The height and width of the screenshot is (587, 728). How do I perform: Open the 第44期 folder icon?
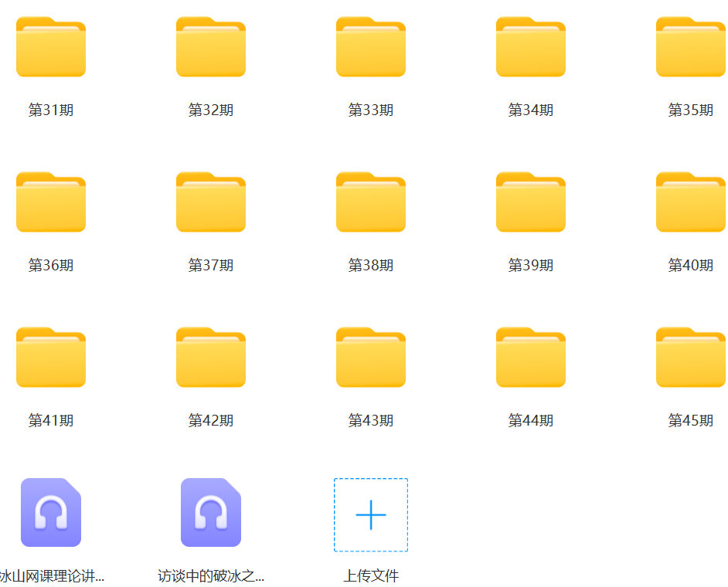click(x=531, y=358)
